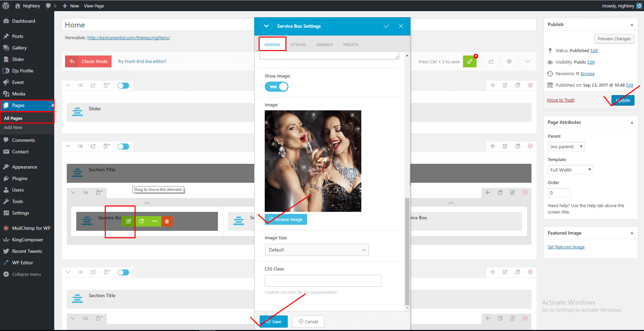The image size is (644, 331).
Task: Click the CSS Class input field
Action: [323, 281]
